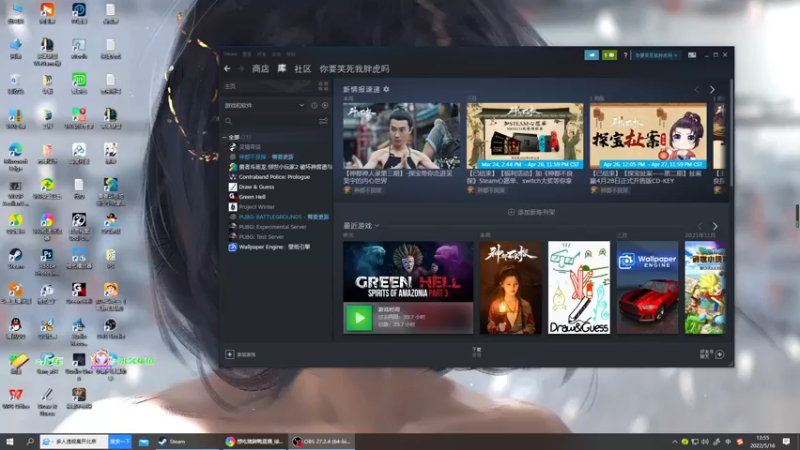This screenshot has height=450, width=800.
Task: Expand the account name dropdown in header
Action: tap(656, 55)
